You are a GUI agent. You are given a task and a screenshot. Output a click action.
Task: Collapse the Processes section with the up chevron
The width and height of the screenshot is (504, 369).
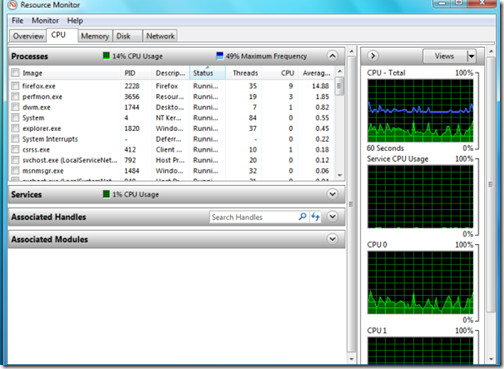[x=332, y=56]
